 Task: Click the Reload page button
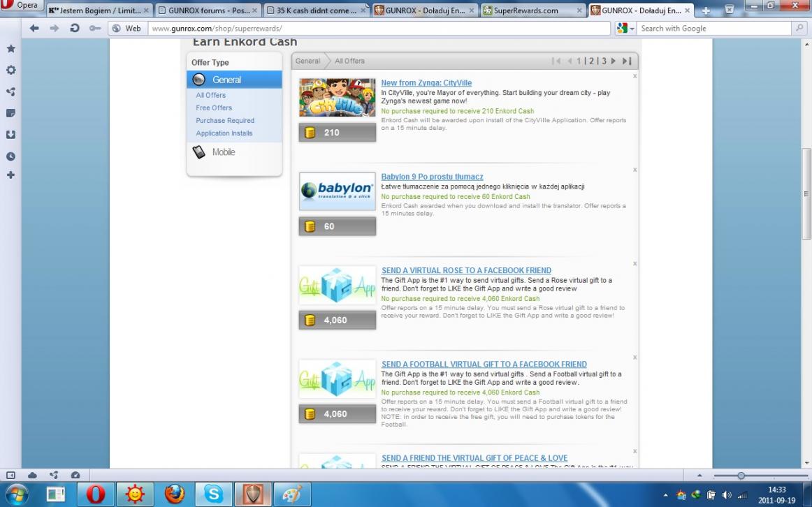click(x=74, y=29)
